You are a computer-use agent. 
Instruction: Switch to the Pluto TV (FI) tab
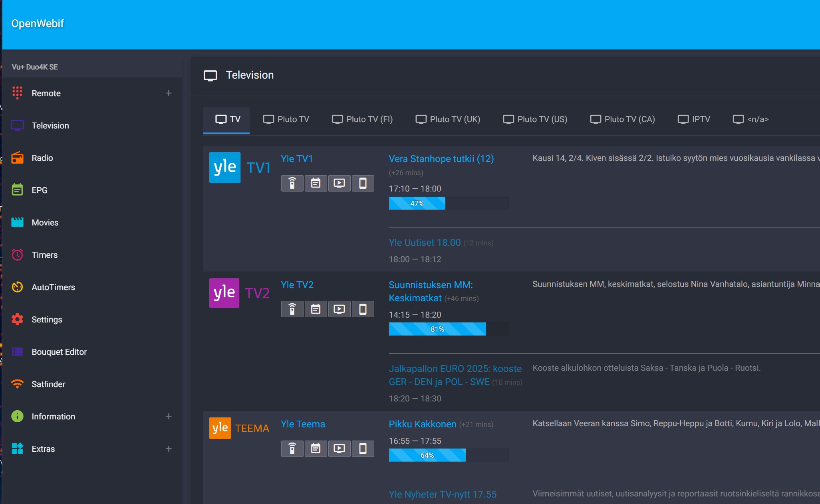tap(362, 119)
